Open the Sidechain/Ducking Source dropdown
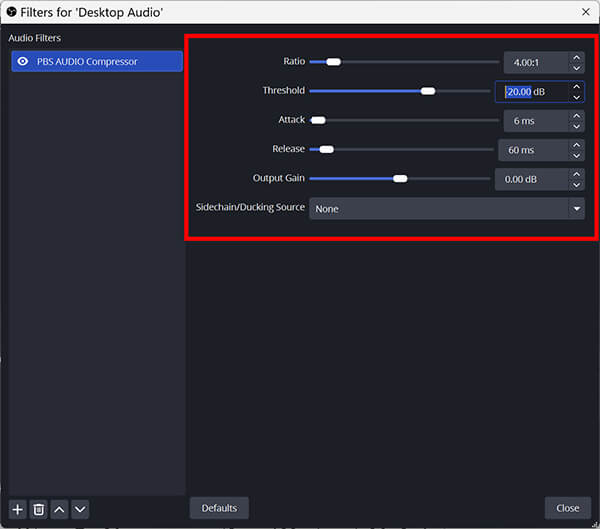600x529 pixels. (x=447, y=209)
